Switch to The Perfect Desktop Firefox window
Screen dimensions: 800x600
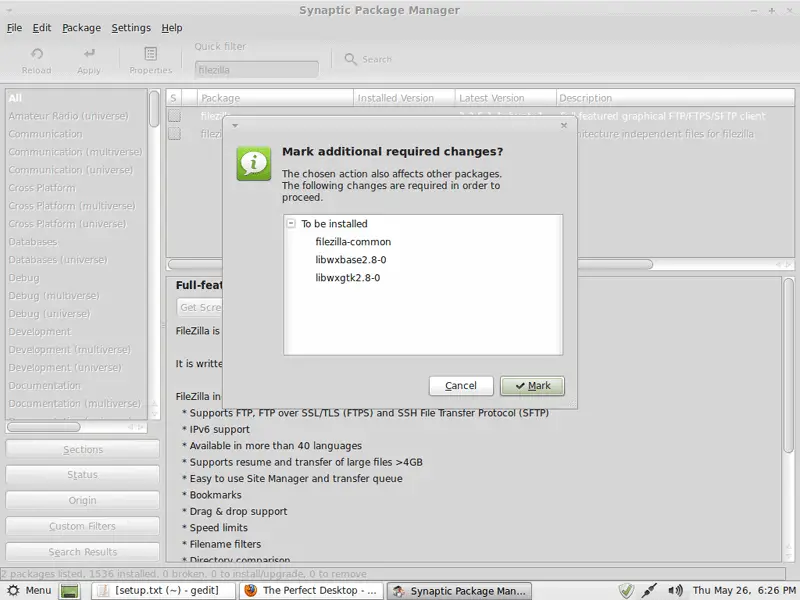[x=312, y=591]
